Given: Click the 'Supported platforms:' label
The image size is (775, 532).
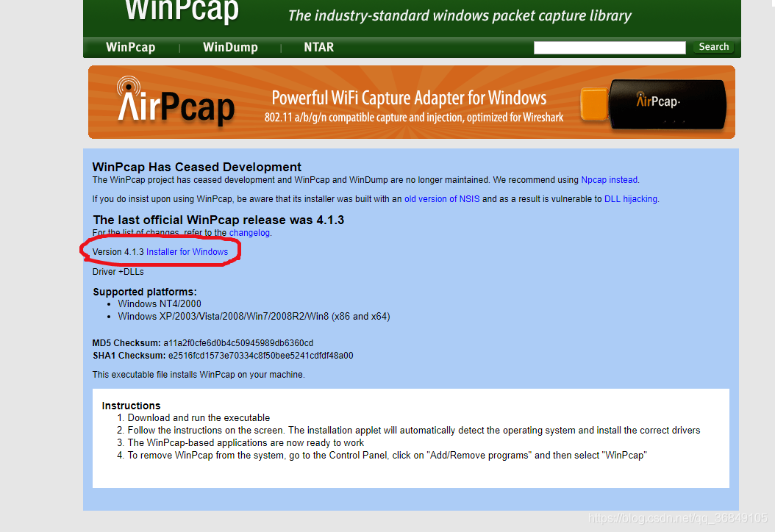Looking at the screenshot, I should click(145, 292).
